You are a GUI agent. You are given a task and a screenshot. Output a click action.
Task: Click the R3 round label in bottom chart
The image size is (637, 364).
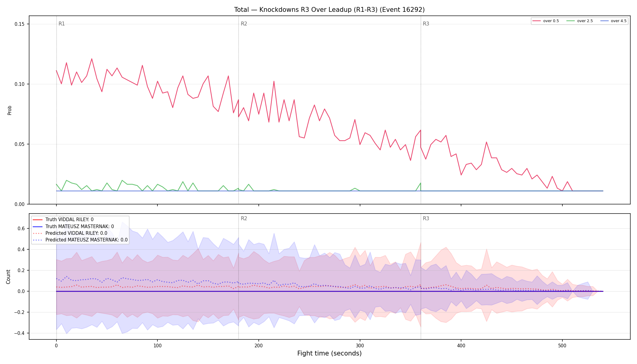point(426,218)
